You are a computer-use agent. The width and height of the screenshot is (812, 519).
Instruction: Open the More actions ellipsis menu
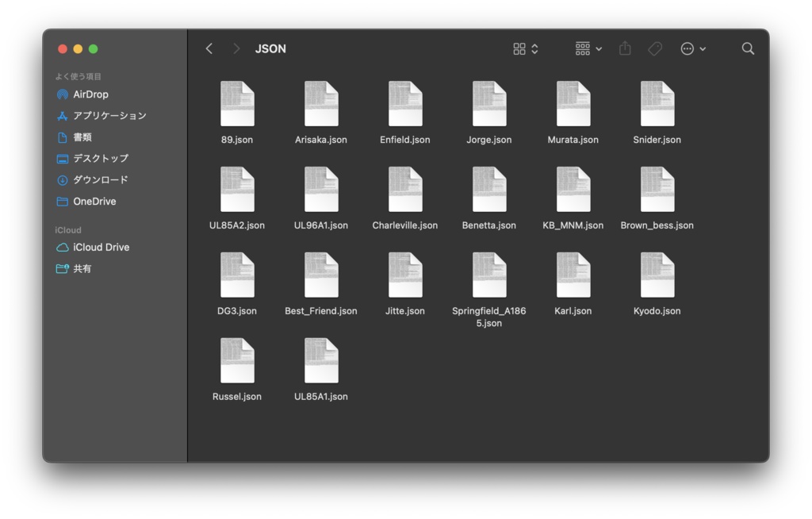[693, 48]
